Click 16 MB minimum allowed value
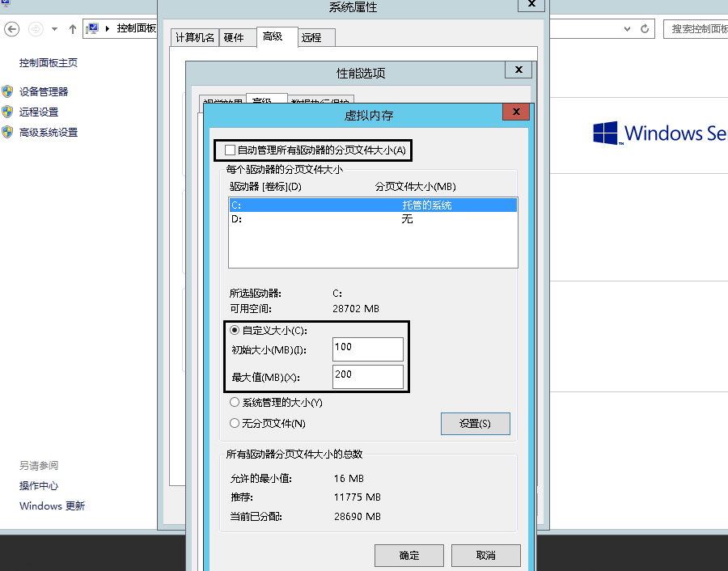 pyautogui.click(x=349, y=479)
